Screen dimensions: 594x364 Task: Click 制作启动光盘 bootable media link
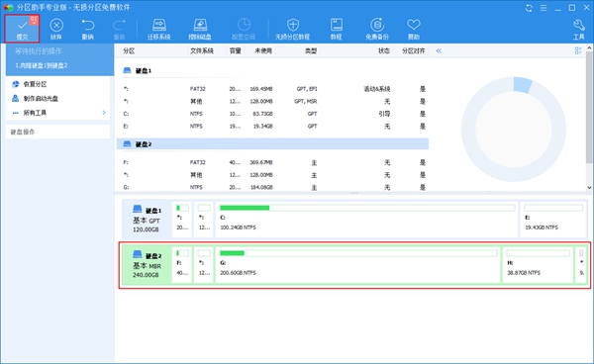41,98
